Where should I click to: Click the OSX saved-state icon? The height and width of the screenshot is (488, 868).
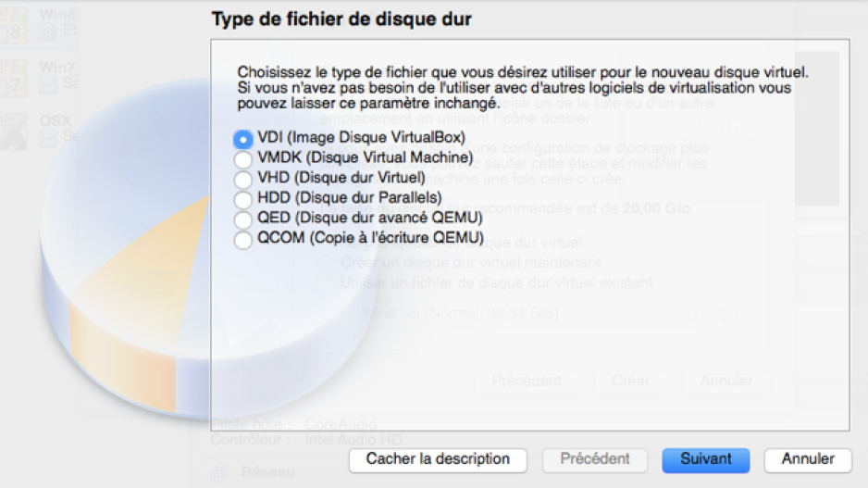click(49, 138)
